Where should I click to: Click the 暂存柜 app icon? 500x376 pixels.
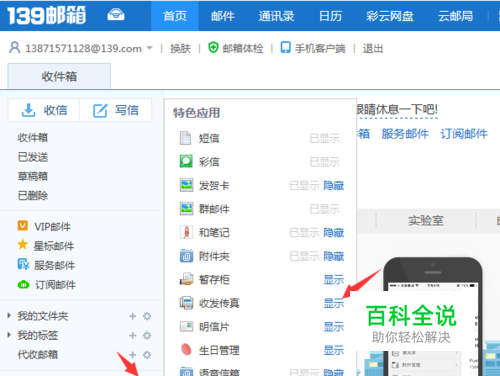point(187,279)
